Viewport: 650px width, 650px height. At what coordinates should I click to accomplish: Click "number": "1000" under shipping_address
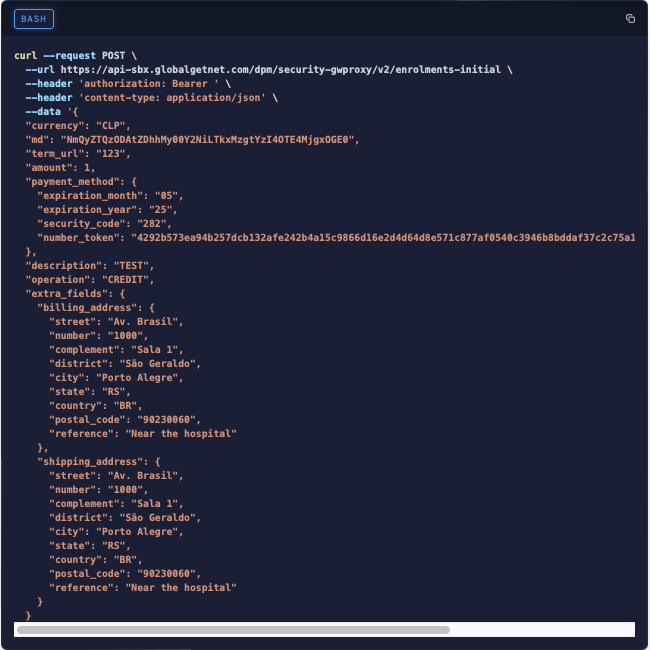[99, 490]
